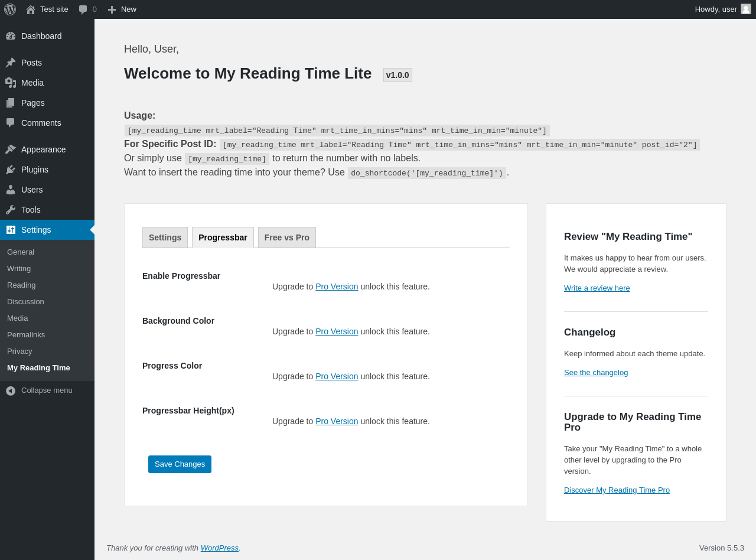Open the Dashboard menu item
Viewport: 756px width, 560px height.
(47, 36)
